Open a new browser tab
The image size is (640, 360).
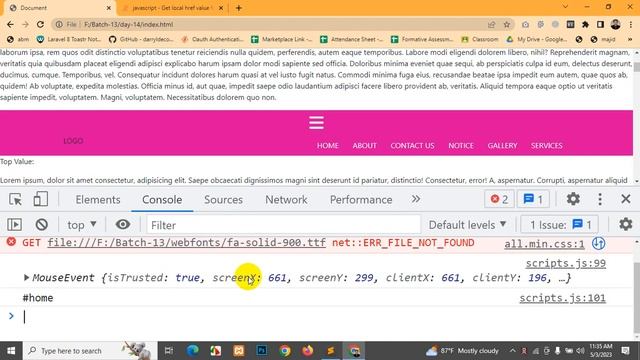[239, 8]
